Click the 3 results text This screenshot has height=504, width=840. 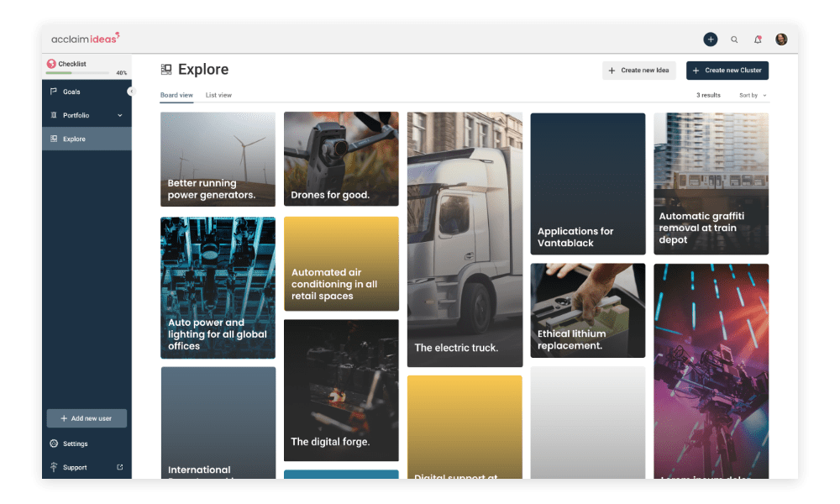(708, 95)
